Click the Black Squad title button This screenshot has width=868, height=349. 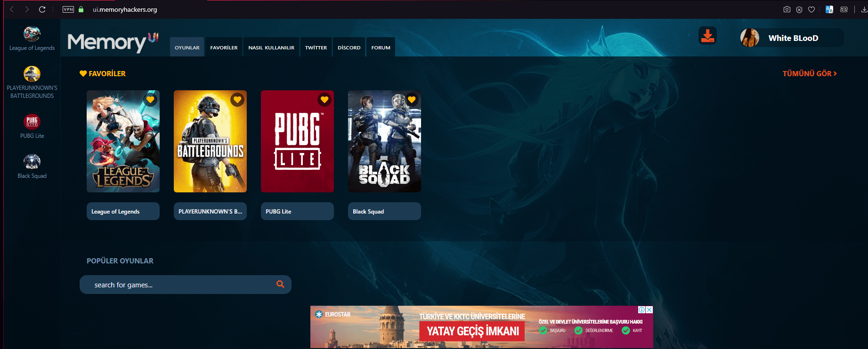click(384, 211)
